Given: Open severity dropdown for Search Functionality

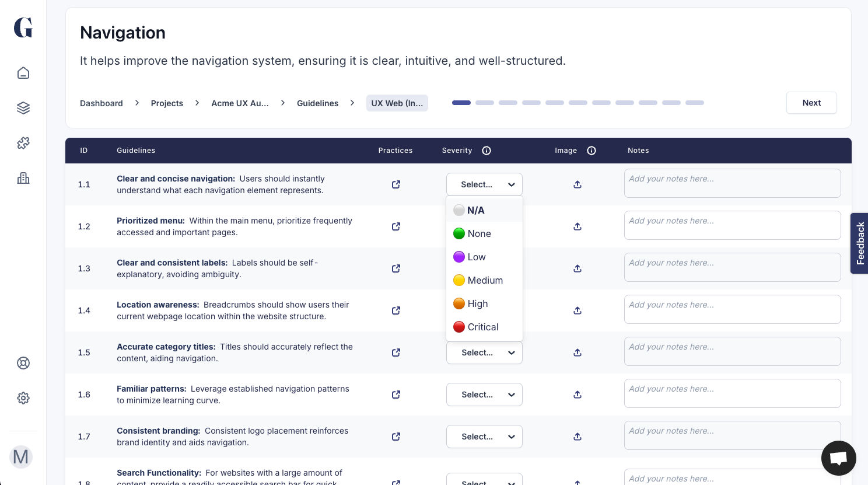Looking at the screenshot, I should point(484,479).
